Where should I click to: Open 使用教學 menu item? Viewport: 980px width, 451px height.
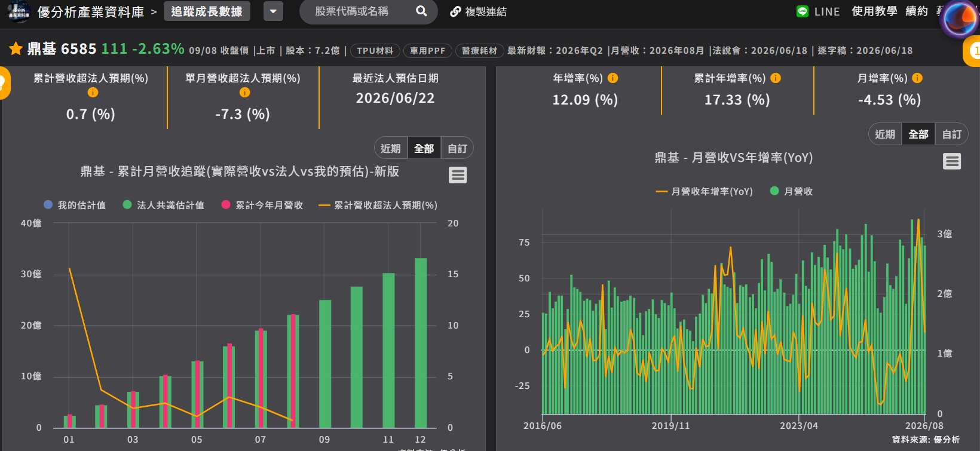[874, 11]
